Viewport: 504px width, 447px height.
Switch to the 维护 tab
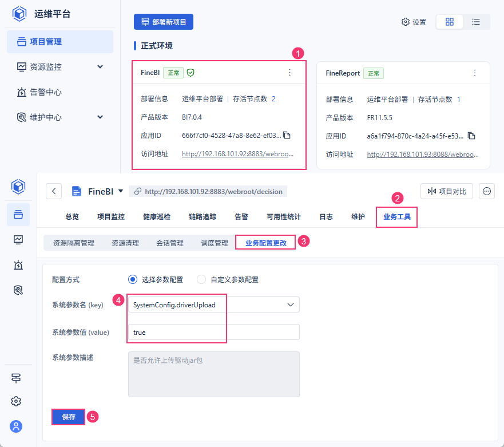click(358, 217)
